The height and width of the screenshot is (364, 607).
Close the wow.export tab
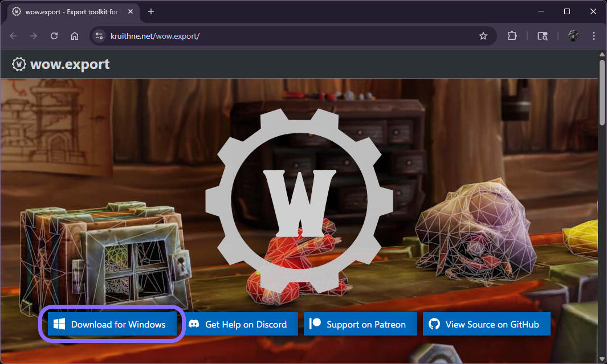[132, 11]
